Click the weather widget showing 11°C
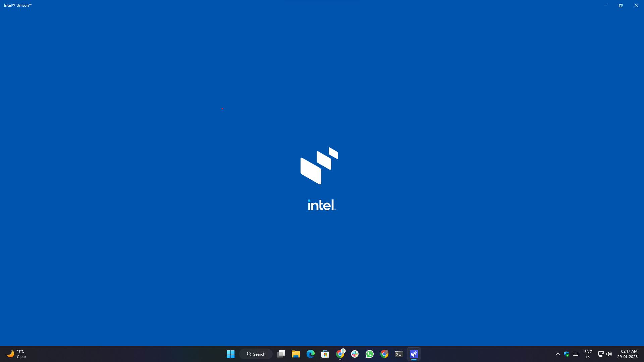This screenshot has height=362, width=644. (x=15, y=354)
